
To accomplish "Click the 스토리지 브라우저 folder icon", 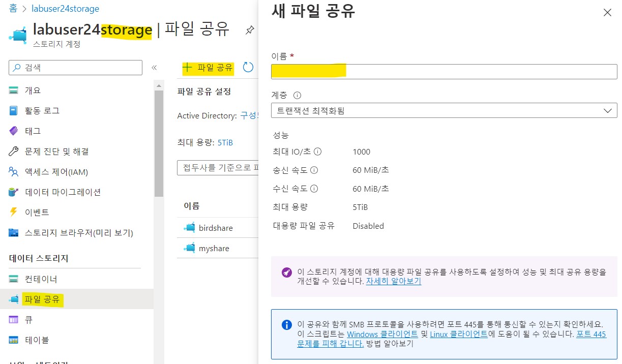I will point(14,233).
